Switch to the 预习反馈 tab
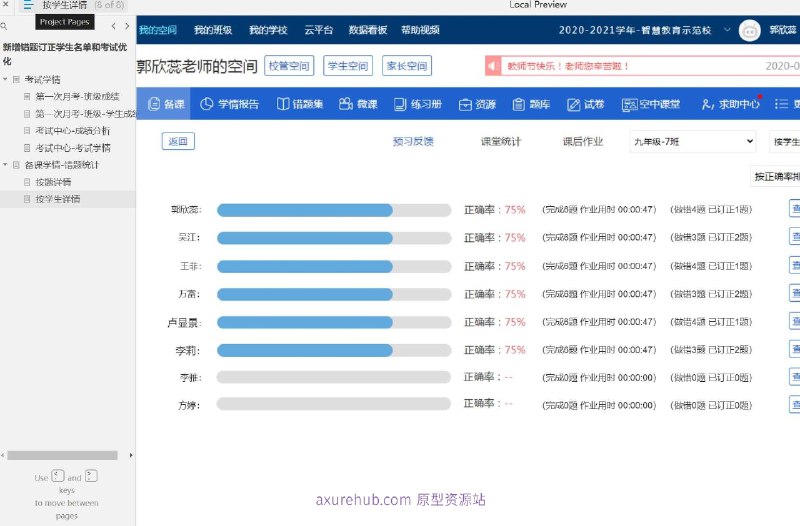Screen dimensions: 800x526 pyautogui.click(x=413, y=141)
